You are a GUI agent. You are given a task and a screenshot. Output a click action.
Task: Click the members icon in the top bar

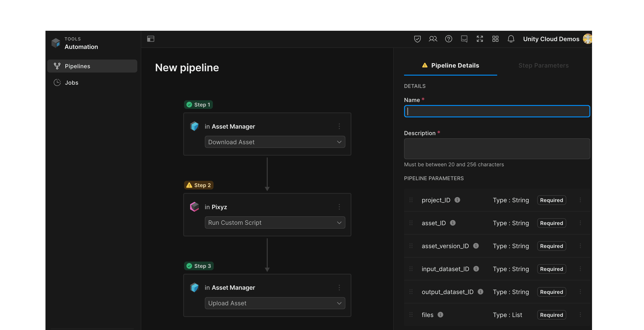pyautogui.click(x=433, y=39)
